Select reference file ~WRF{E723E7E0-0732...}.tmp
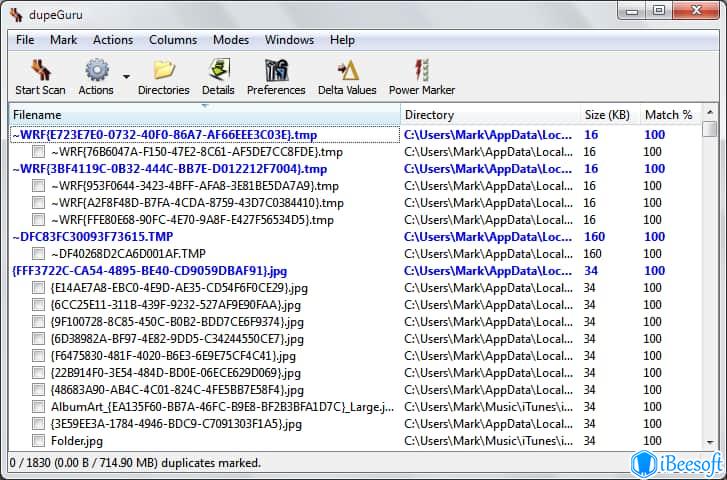The image size is (727, 480). tap(165, 135)
